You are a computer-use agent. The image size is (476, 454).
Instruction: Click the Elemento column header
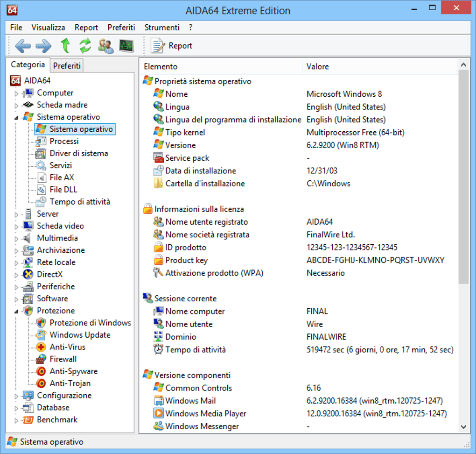coord(221,66)
